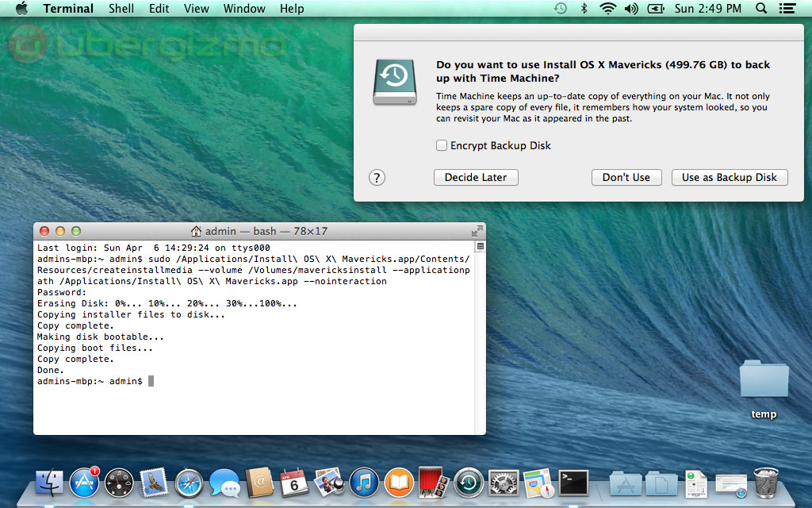The width and height of the screenshot is (812, 508).
Task: Click Terminal scrollbar split pane button
Action: (480, 246)
